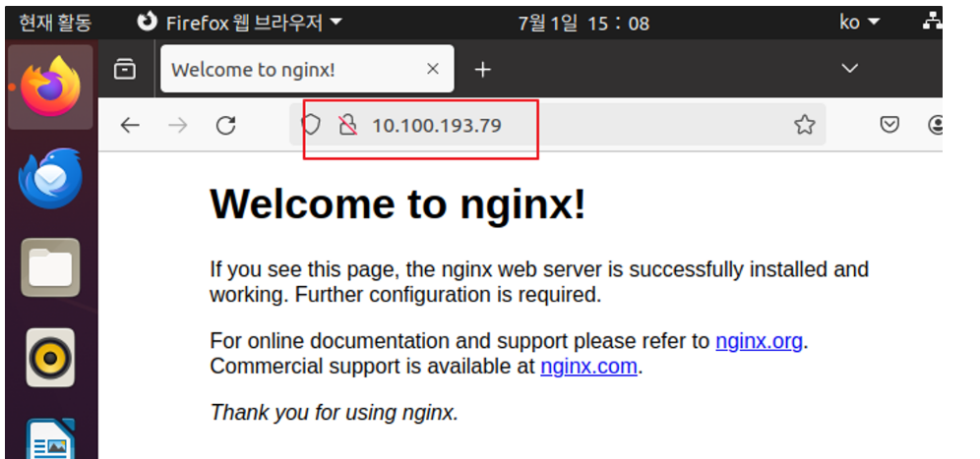Open the Firefox 웹 브라우저 app menu
The width and height of the screenshot is (980, 459).
[240, 24]
